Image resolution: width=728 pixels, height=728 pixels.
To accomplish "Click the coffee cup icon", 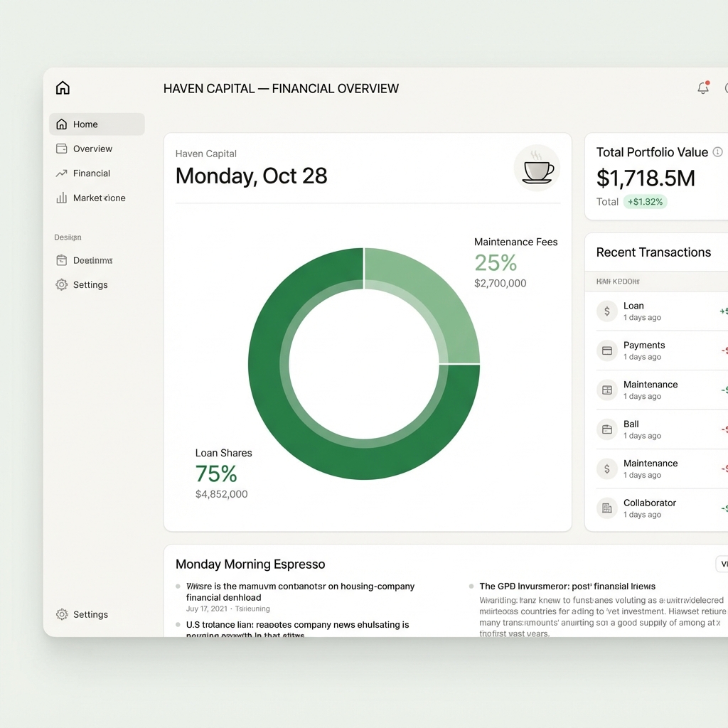I will click(537, 169).
